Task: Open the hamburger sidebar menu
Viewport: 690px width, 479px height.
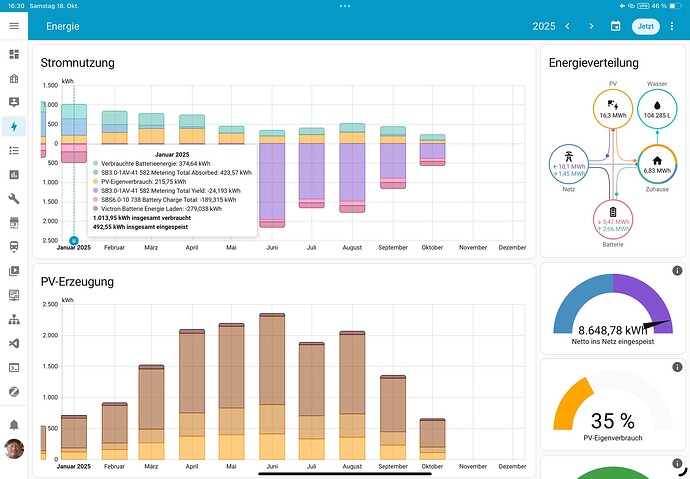Action: [14, 26]
